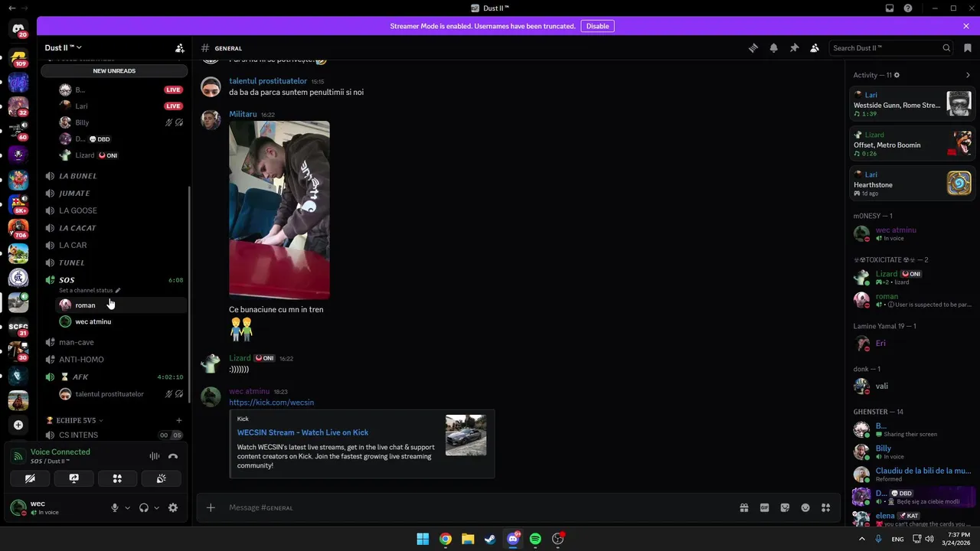The height and width of the screenshot is (551, 980).
Task: Join the TUNEL voice channel
Action: [114, 262]
